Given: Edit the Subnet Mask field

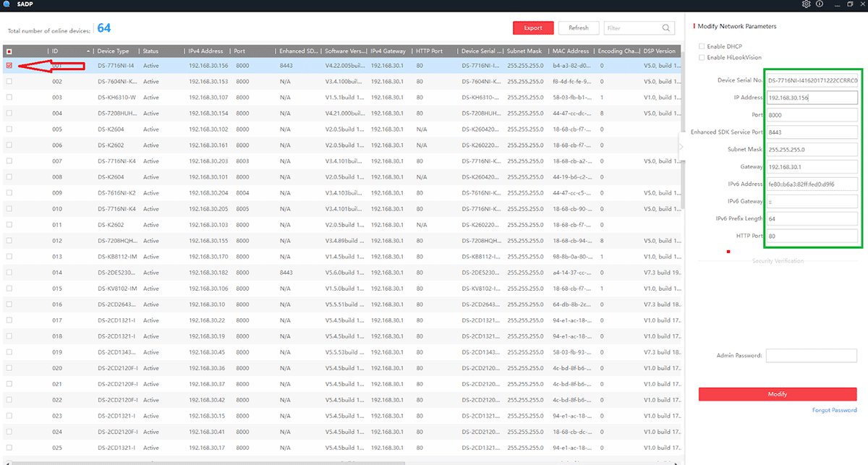Looking at the screenshot, I should (x=812, y=150).
